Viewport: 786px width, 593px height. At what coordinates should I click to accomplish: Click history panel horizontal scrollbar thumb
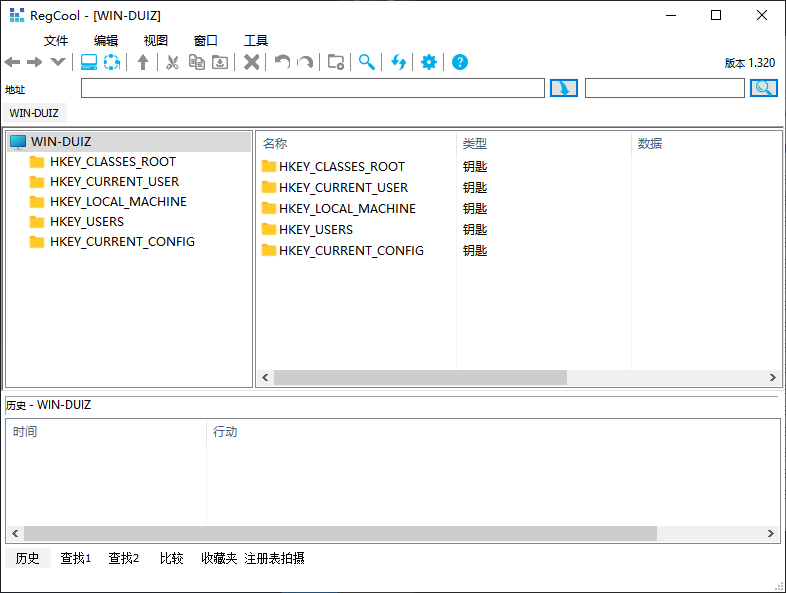tap(340, 533)
